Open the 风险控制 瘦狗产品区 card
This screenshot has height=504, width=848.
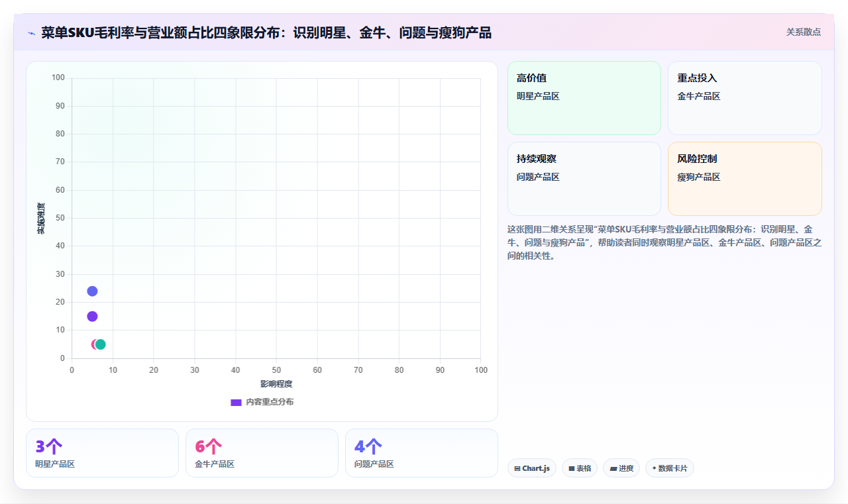[x=745, y=179]
